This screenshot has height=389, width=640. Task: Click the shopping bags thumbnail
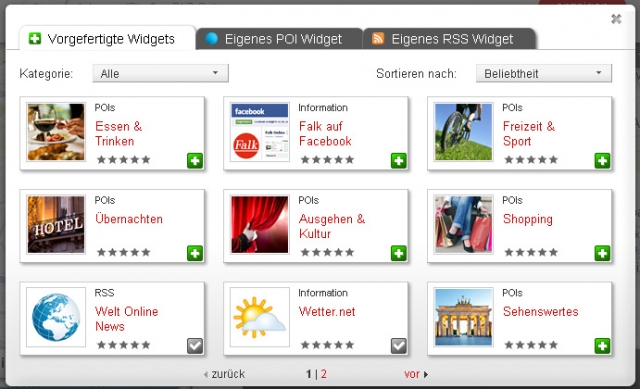coord(463,225)
